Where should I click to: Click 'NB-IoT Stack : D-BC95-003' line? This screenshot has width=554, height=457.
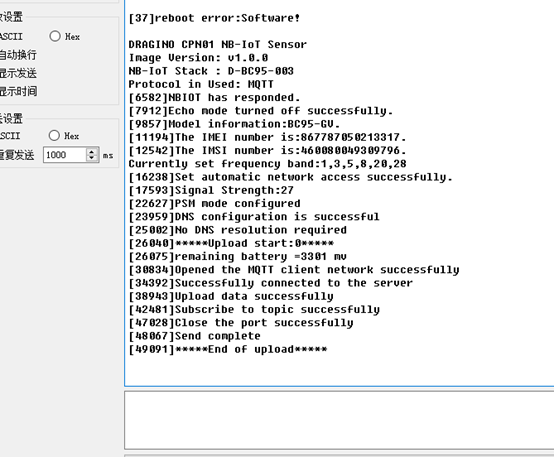point(211,71)
